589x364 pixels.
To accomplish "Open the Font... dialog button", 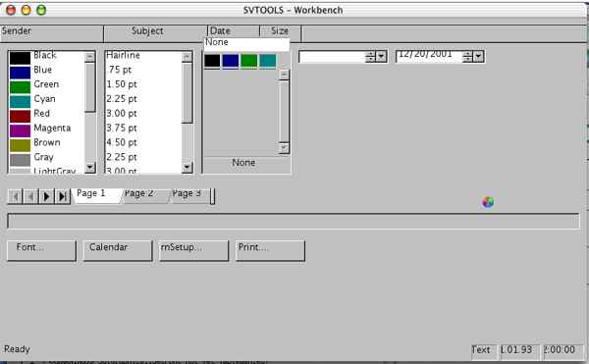I will [41, 250].
